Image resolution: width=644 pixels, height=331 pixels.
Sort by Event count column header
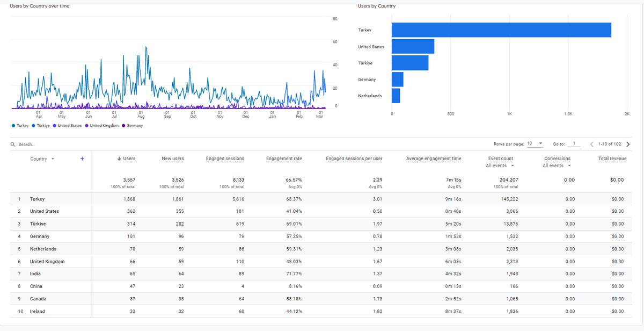point(500,159)
